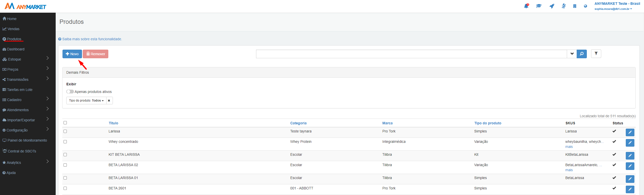Expand the Analytics sidebar menu

[x=48, y=162]
